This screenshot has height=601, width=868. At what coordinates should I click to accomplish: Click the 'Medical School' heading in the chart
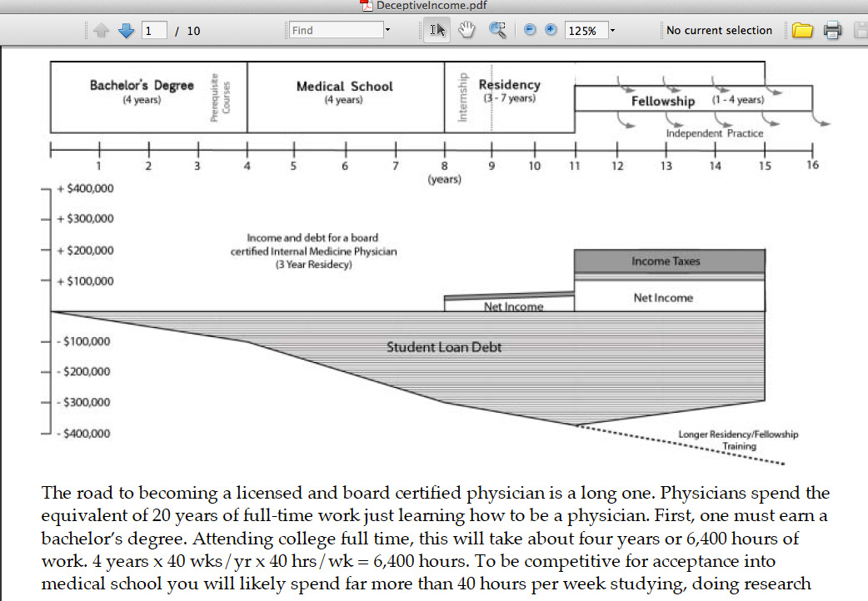(344, 87)
